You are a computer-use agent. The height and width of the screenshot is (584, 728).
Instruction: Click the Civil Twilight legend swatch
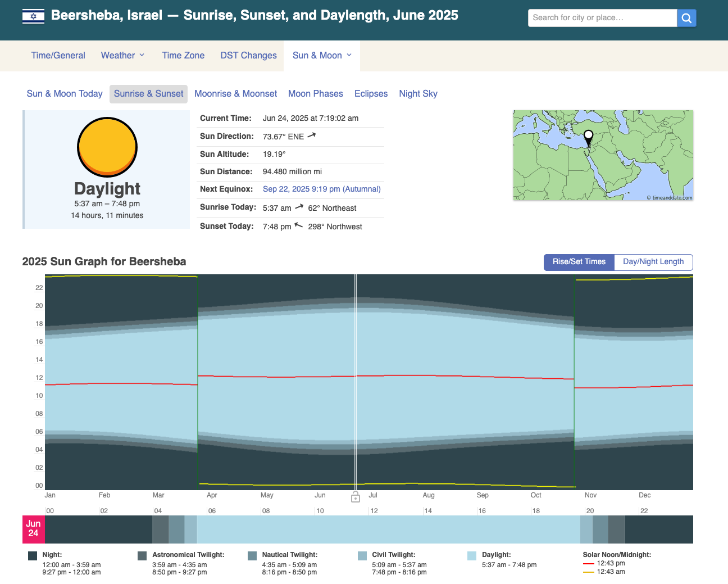coord(362,556)
